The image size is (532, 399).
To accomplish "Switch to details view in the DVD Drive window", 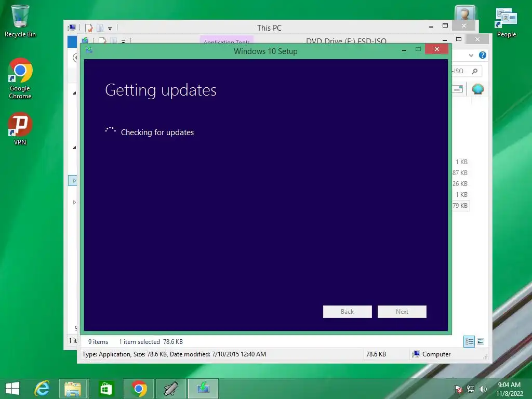I will (x=469, y=341).
